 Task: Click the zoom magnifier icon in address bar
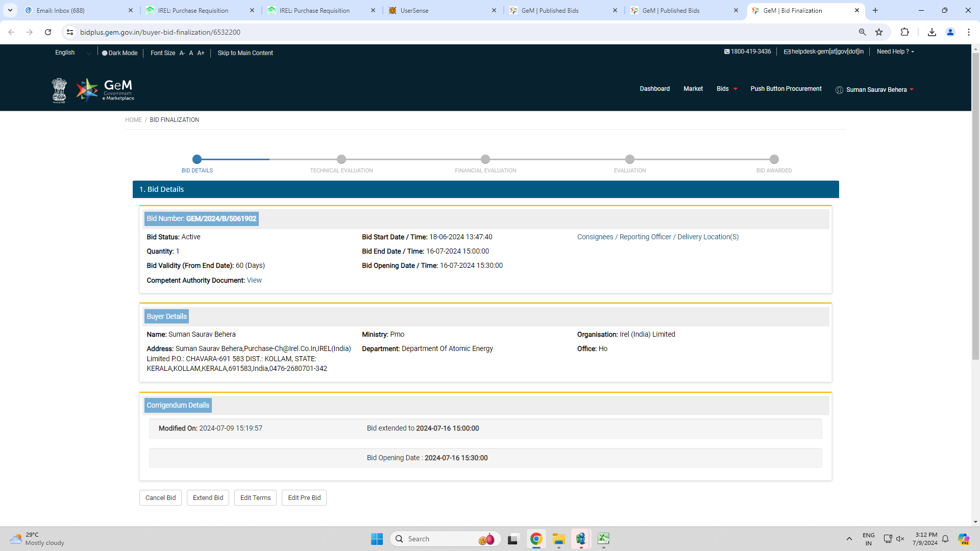pos(862,32)
